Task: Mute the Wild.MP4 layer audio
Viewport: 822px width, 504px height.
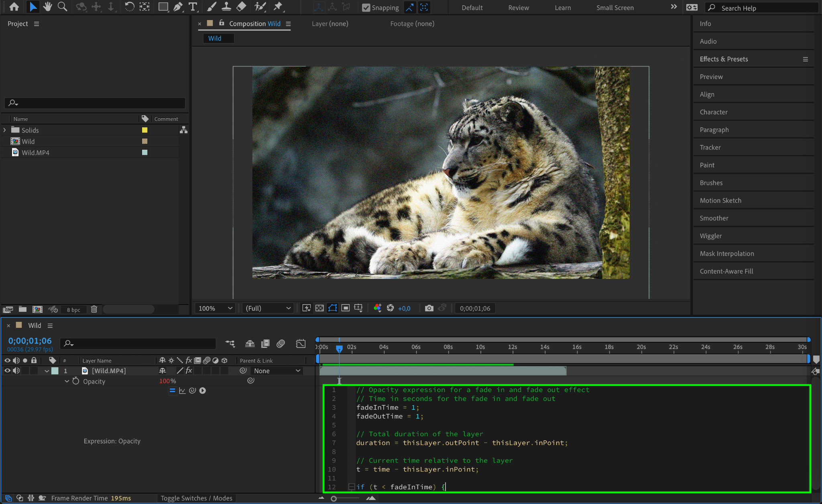Action: (16, 371)
